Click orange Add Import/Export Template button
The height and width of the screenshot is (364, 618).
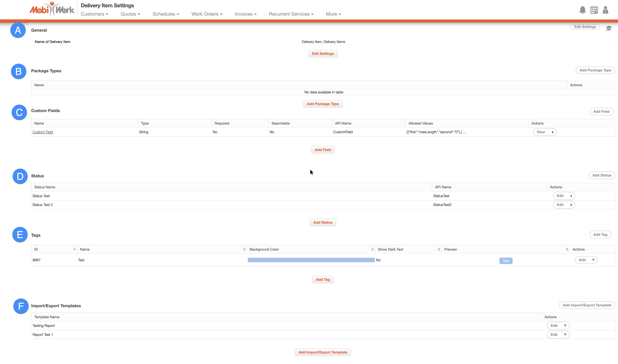323,352
